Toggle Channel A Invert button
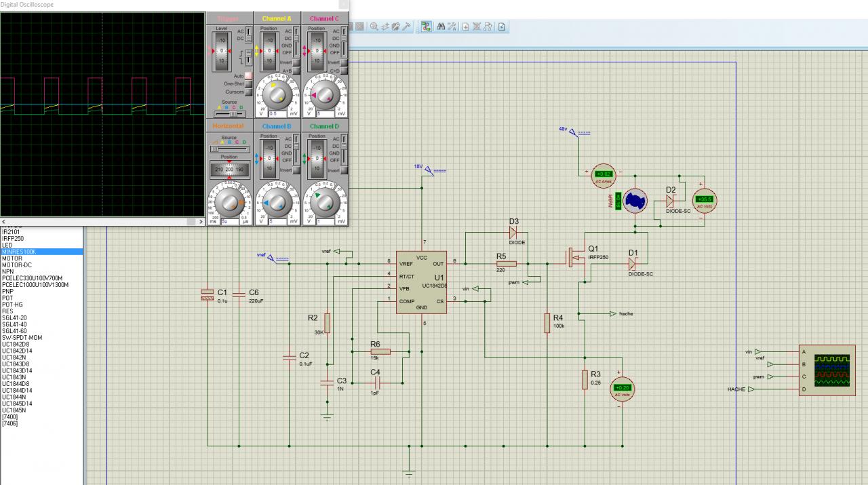The image size is (868, 485). pos(296,62)
